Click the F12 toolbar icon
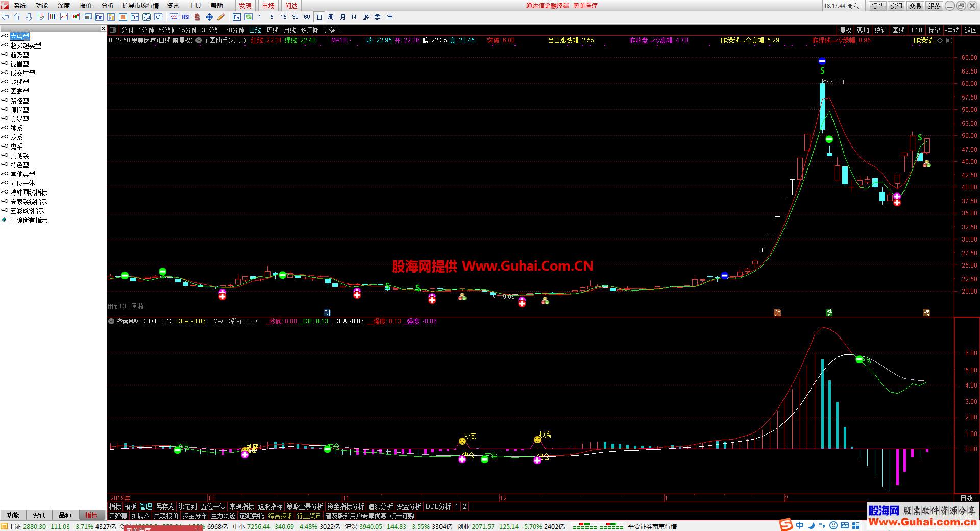This screenshot has height=531, width=980. pos(134,17)
